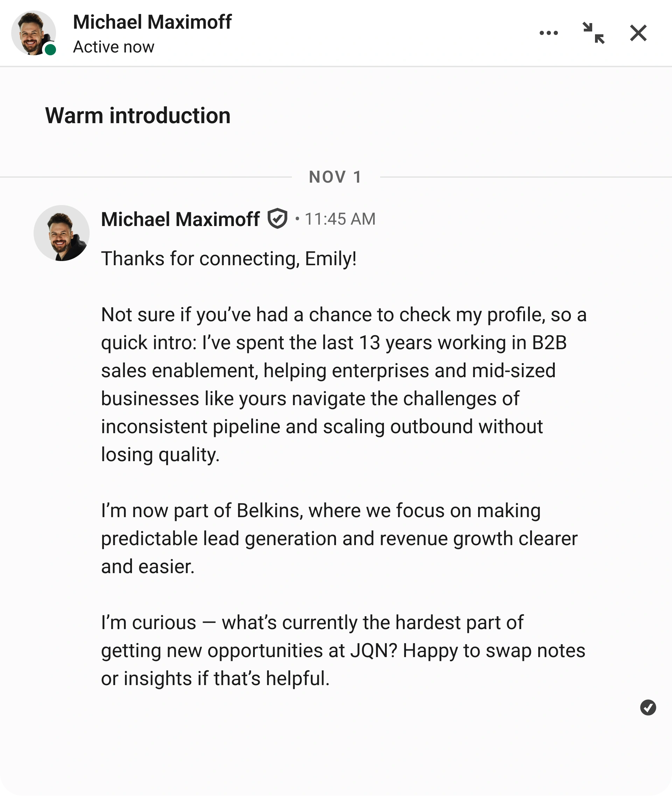Collapse the conversation with the inward-arrows icon
672x796 pixels.
594,33
